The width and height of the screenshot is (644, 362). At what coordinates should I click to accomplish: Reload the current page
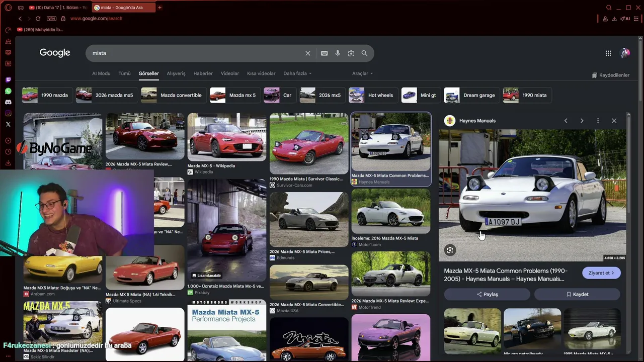pyautogui.click(x=38, y=19)
